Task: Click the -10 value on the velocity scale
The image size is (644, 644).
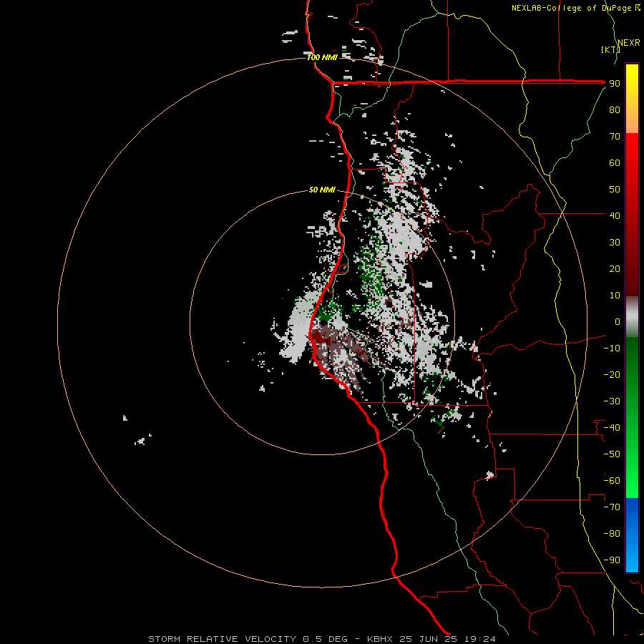Action: coord(612,348)
